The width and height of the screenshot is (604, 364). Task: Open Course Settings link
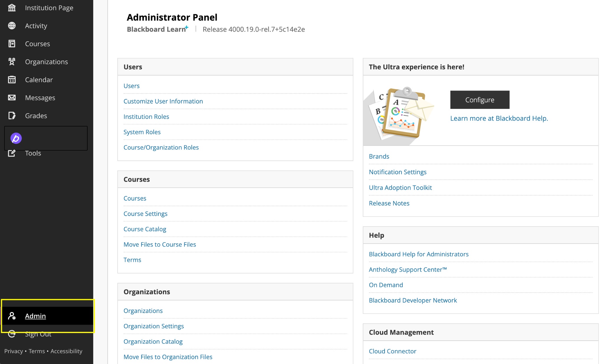pos(145,214)
